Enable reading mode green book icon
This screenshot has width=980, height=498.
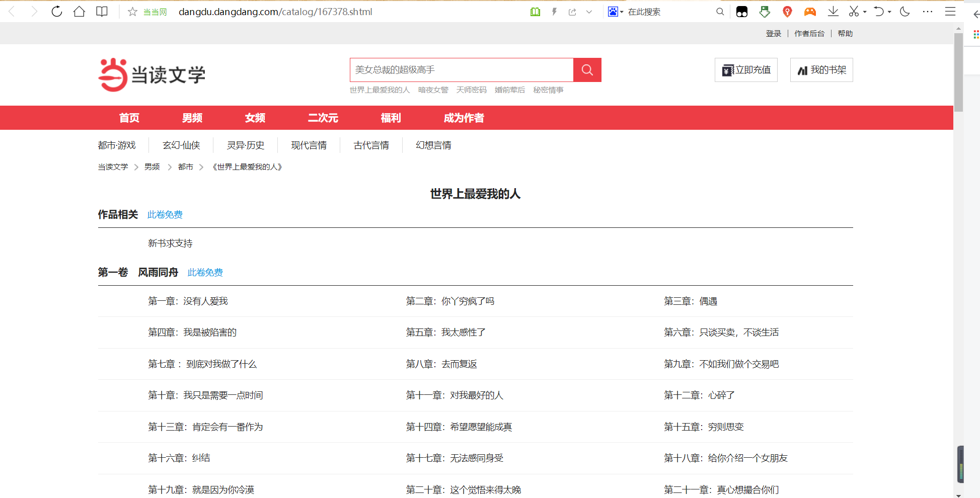535,12
